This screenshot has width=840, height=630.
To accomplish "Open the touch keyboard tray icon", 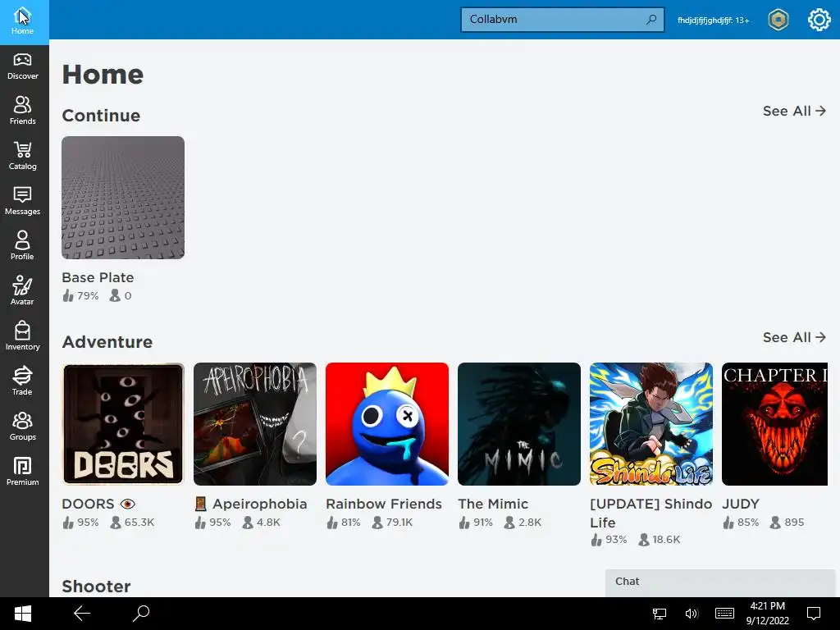I will point(724,614).
